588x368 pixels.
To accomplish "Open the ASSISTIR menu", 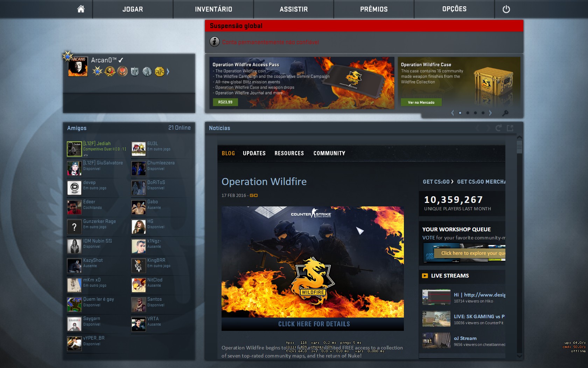I will (294, 9).
